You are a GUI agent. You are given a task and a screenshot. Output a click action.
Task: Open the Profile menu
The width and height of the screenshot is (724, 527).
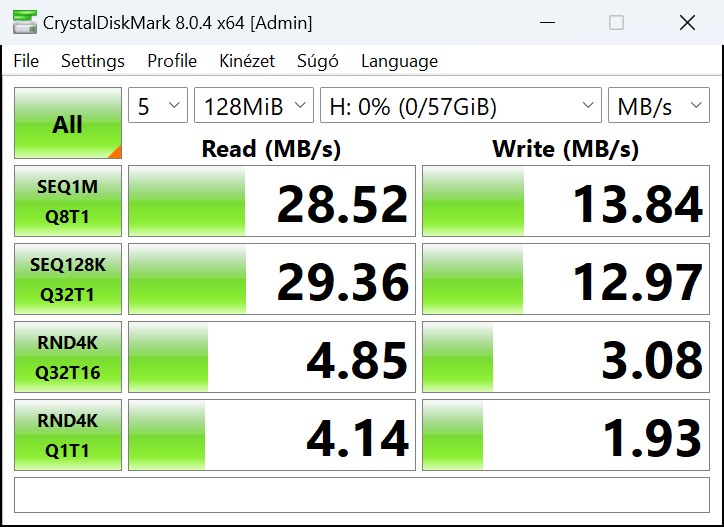point(172,61)
